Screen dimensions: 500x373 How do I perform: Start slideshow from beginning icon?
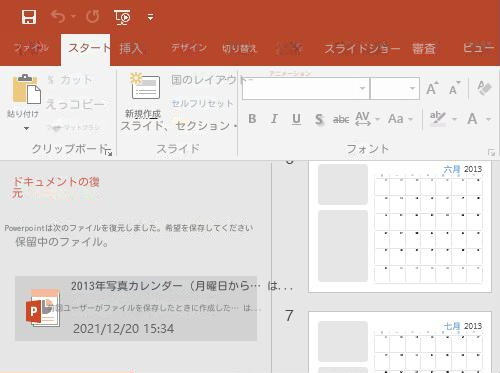(122, 17)
